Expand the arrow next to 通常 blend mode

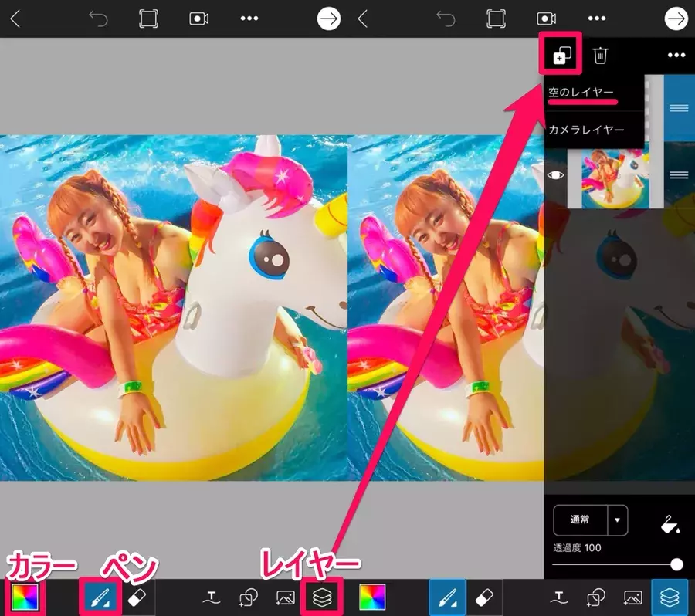click(x=617, y=520)
